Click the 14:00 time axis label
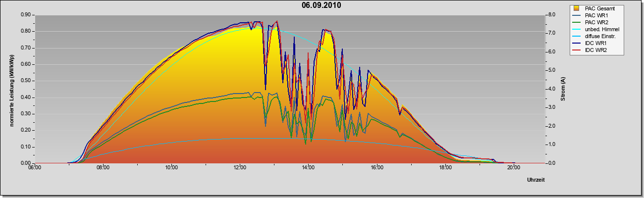 (x=308, y=168)
